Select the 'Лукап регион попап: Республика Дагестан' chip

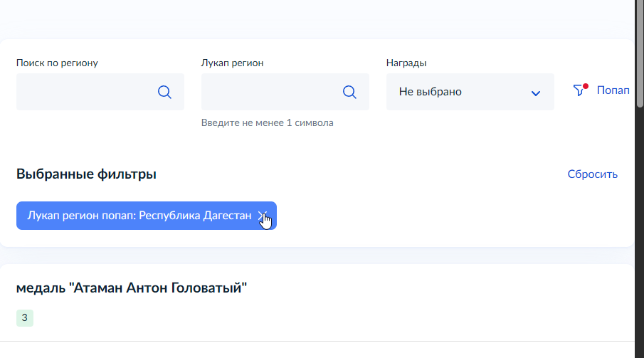139,216
